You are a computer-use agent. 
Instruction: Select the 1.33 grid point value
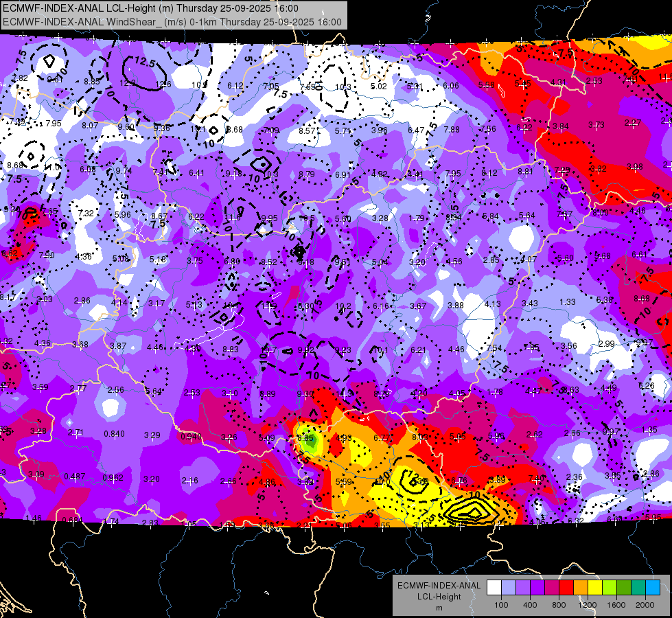(568, 302)
